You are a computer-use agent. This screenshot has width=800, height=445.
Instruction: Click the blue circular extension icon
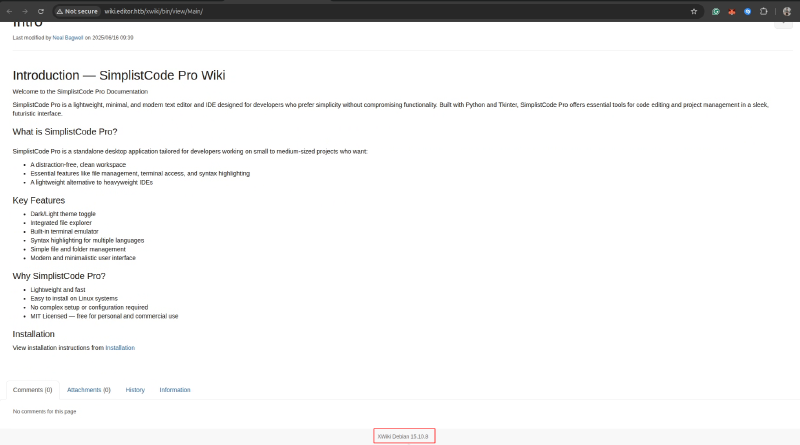[747, 11]
